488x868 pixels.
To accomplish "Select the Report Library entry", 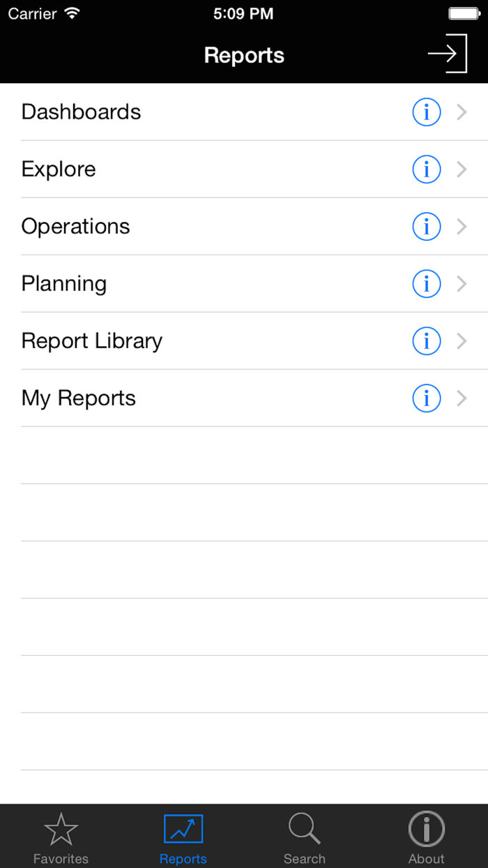I will (92, 341).
